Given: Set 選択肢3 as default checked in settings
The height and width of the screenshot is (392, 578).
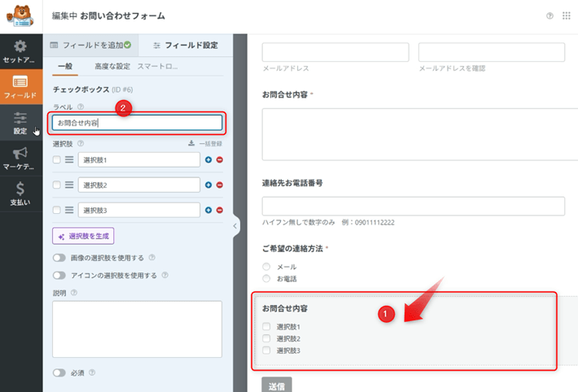Looking at the screenshot, I should tap(56, 210).
